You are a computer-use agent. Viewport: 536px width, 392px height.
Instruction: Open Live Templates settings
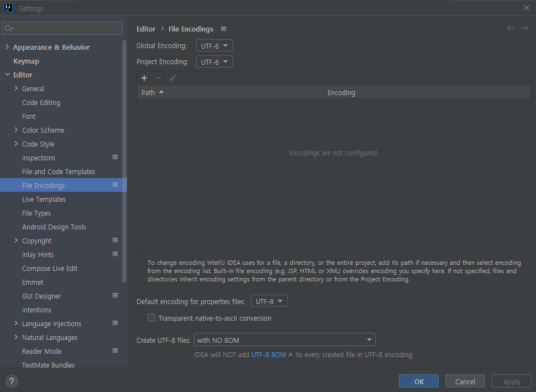pyautogui.click(x=44, y=200)
